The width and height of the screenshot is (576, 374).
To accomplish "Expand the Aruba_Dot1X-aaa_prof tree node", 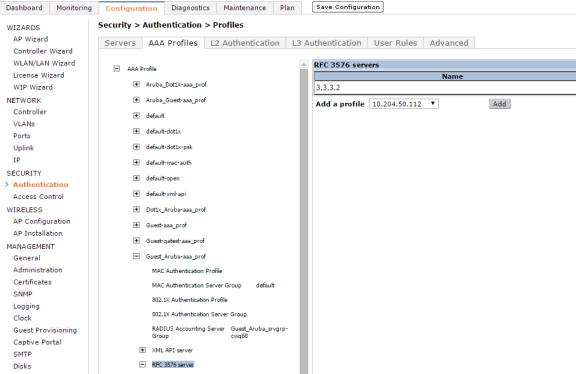I will pos(136,84).
